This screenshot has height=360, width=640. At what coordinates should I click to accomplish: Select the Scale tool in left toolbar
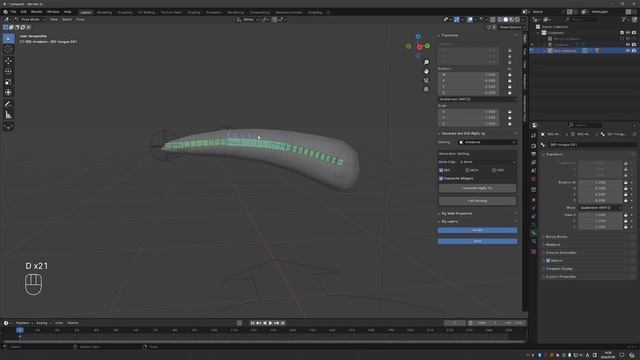point(8,82)
